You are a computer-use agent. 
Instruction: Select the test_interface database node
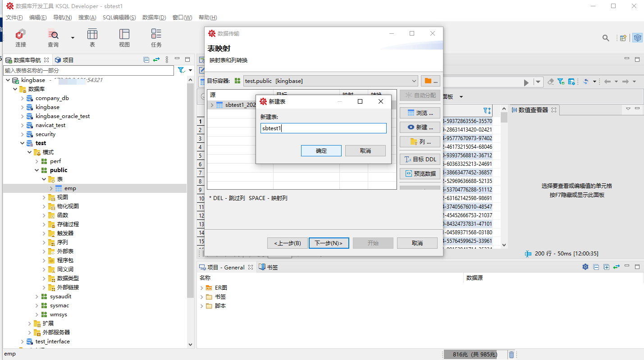pyautogui.click(x=53, y=342)
